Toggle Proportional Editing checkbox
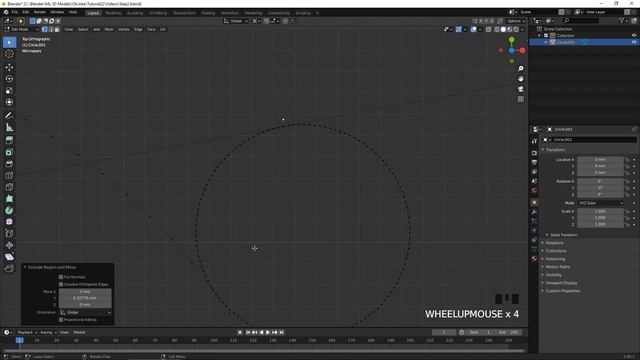640x360 pixels. tap(61, 320)
